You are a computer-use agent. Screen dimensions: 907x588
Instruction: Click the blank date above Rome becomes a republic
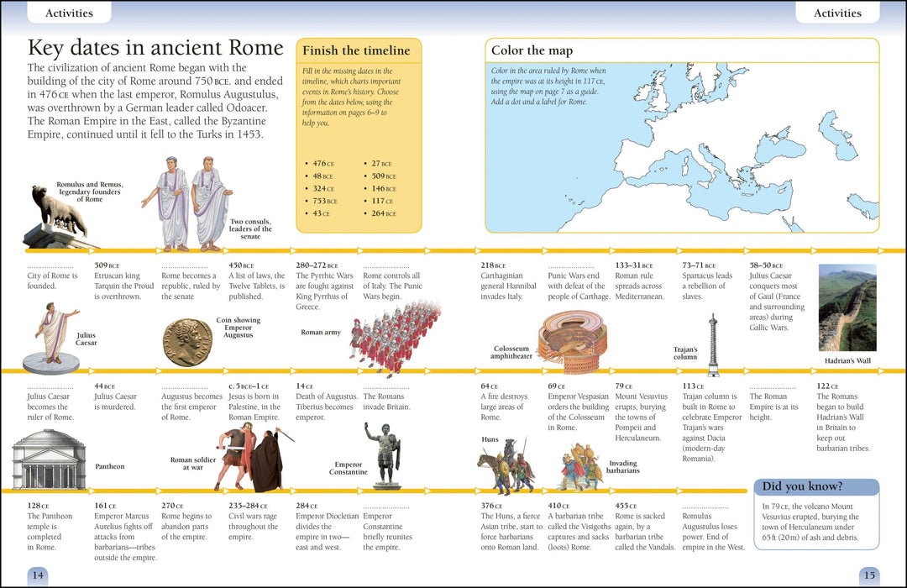tap(185, 267)
